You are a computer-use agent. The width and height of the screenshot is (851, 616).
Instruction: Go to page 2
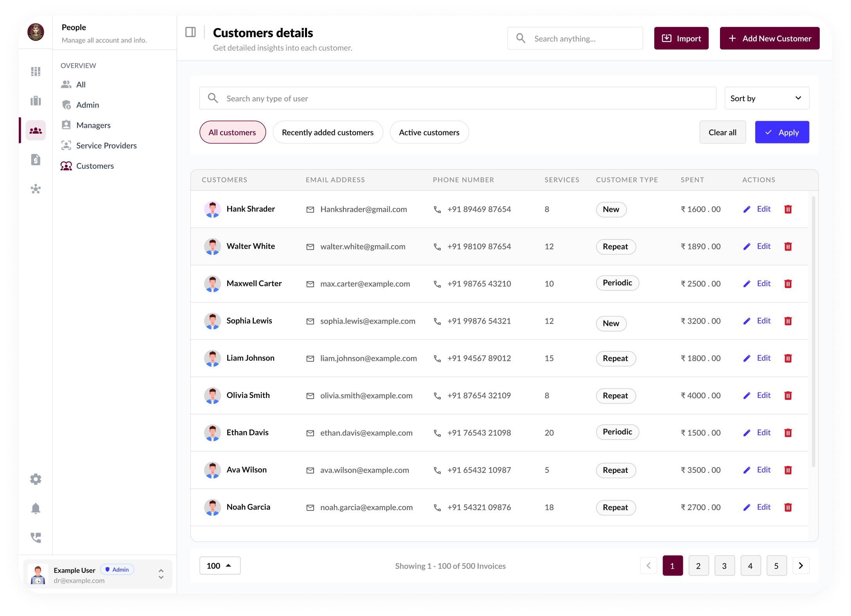tap(698, 566)
